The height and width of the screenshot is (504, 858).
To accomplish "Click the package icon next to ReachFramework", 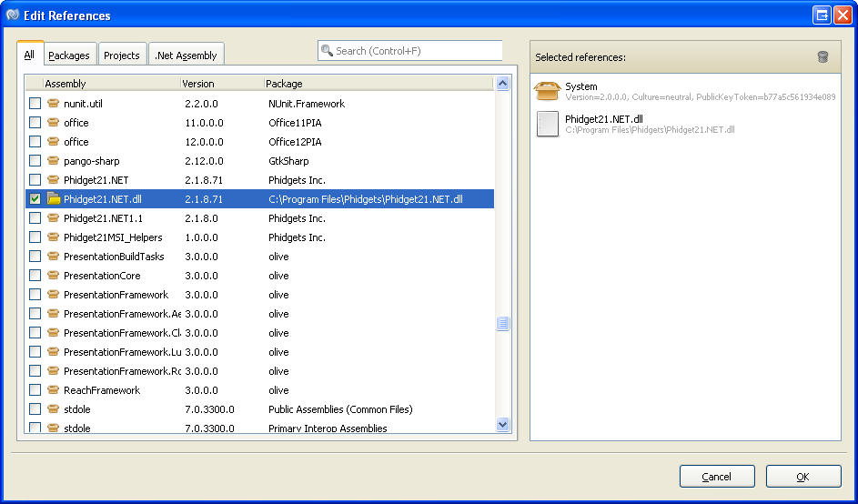I will pos(54,390).
